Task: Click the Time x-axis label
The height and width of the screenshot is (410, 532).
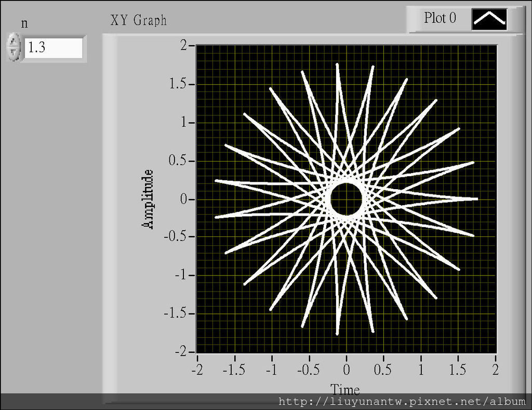Action: click(x=345, y=389)
